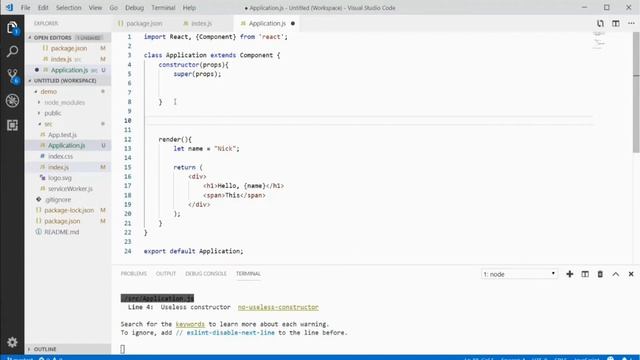Expand the OUTLINE section
This screenshot has width=640, height=360.
(67, 349)
